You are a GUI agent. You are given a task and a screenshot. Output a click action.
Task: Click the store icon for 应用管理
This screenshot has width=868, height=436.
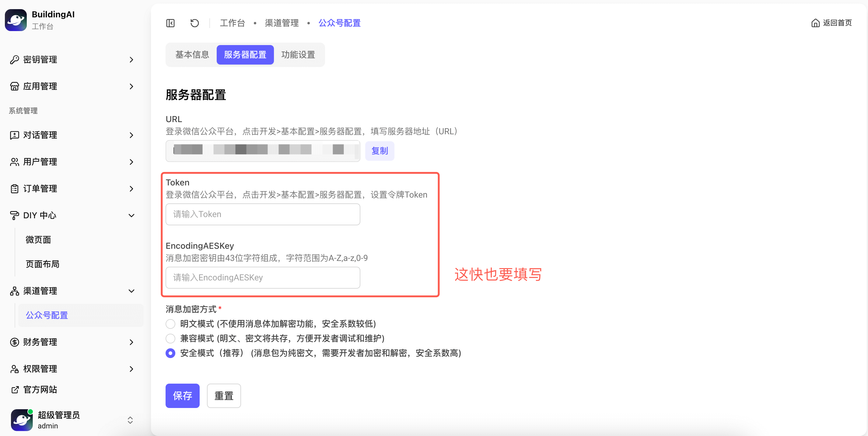[15, 86]
